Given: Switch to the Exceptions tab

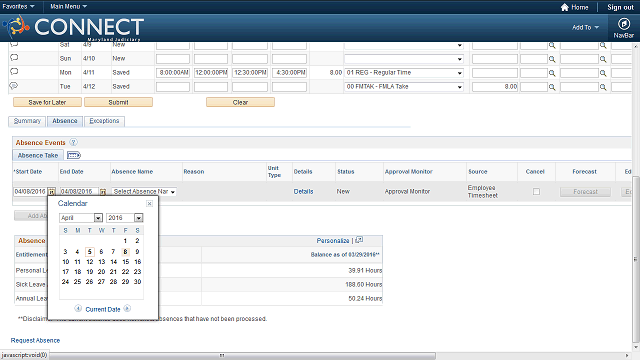Looking at the screenshot, I should click(x=104, y=121).
